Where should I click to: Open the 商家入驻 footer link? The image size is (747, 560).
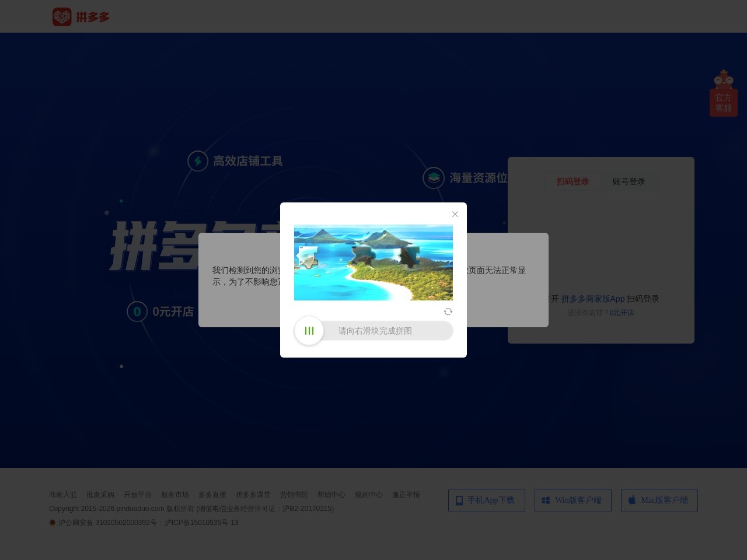[x=63, y=495]
